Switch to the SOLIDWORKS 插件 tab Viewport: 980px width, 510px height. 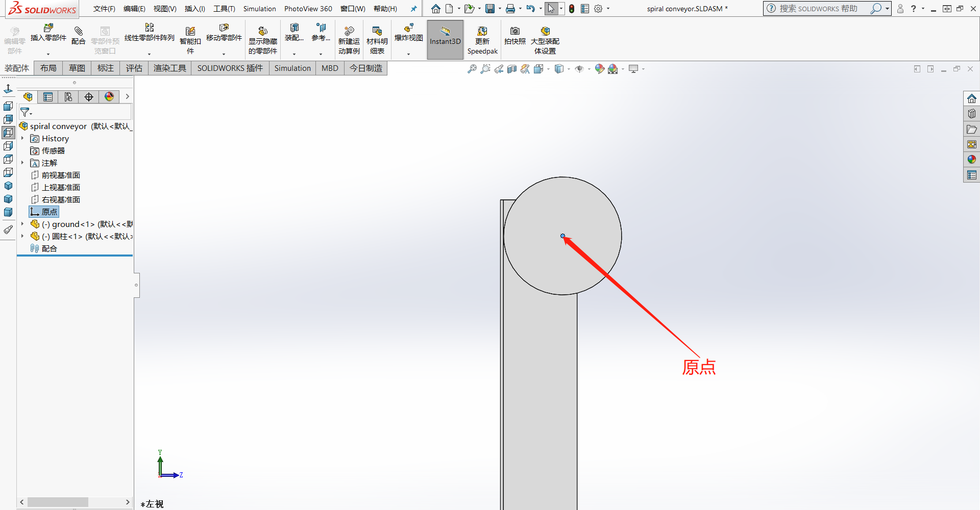pyautogui.click(x=230, y=68)
